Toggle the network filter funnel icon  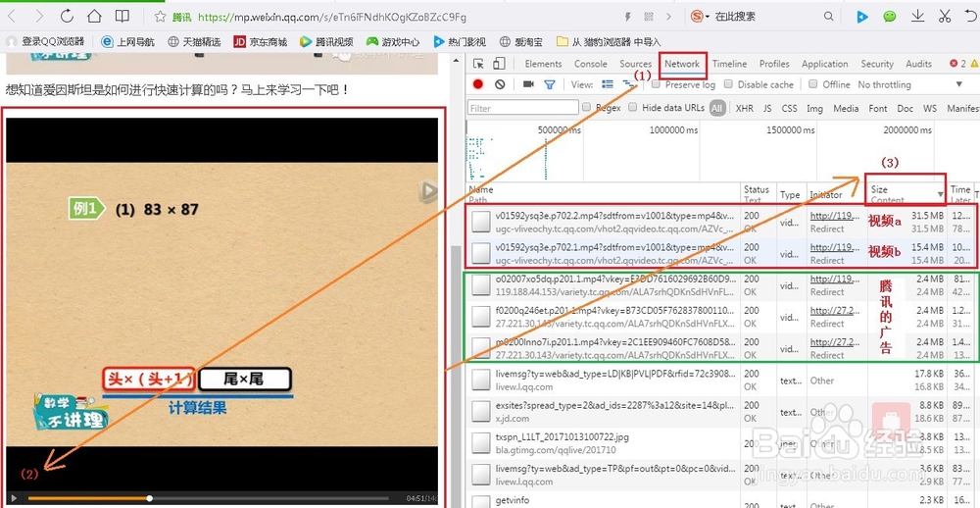[x=550, y=84]
